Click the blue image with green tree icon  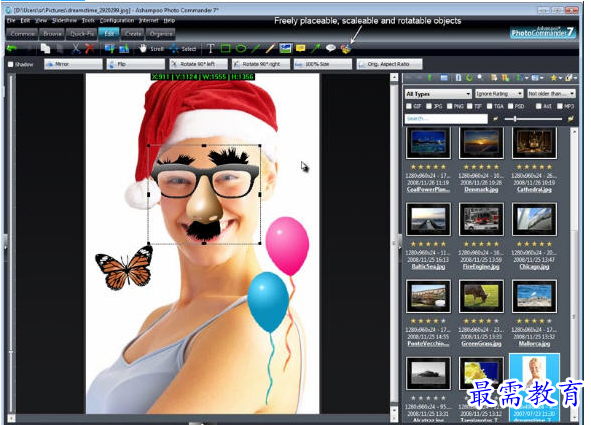pos(124,49)
